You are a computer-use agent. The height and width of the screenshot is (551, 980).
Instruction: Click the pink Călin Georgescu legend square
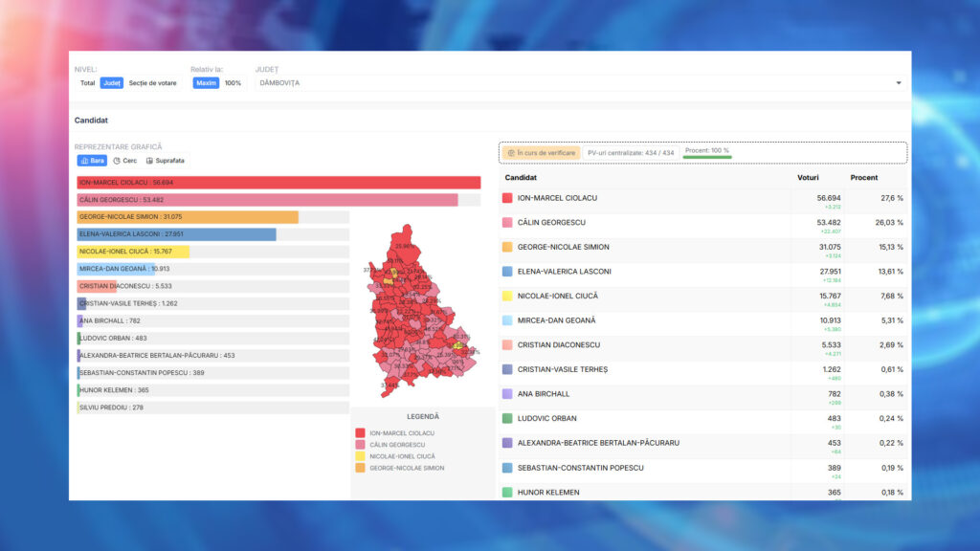[360, 445]
